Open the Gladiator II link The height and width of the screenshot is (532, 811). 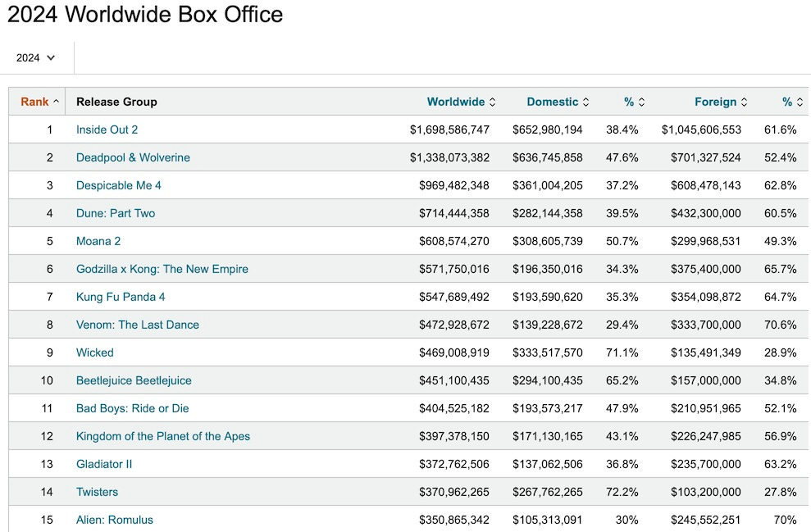(104, 465)
